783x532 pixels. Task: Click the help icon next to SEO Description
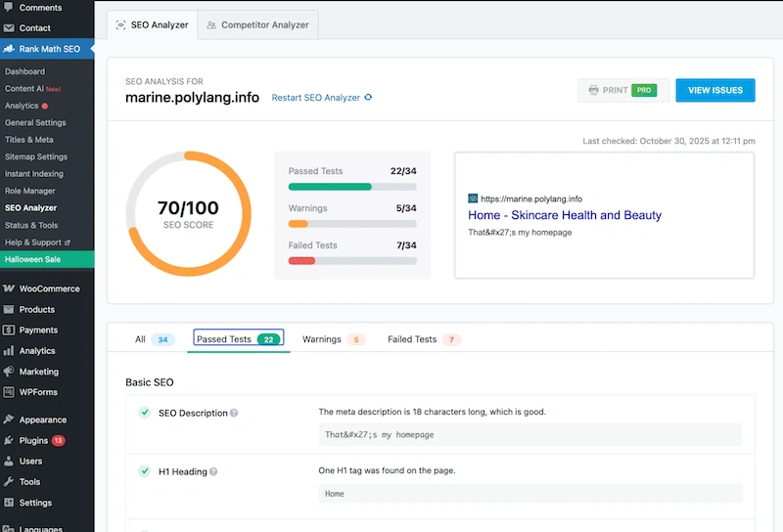tap(234, 414)
